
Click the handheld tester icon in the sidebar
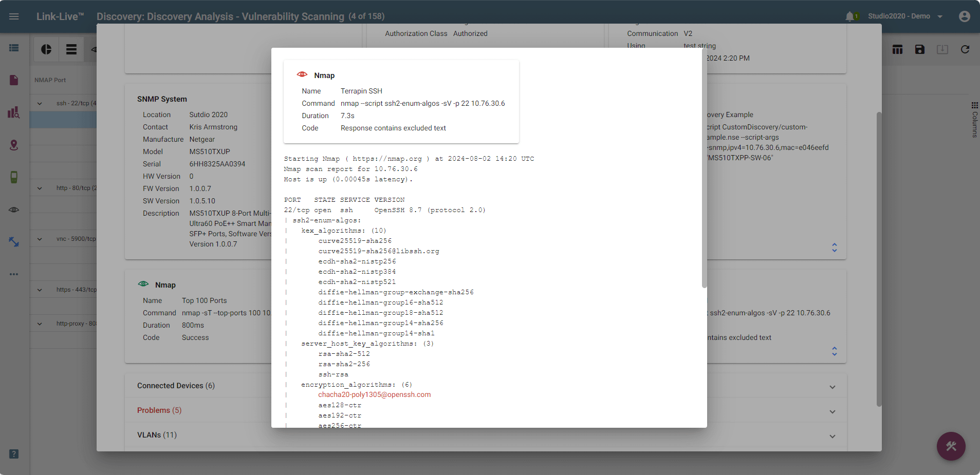pos(13,177)
